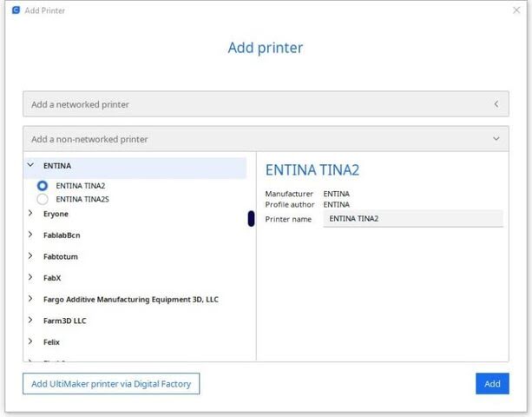Close the Add Printer dialog window
532x417 pixels.
tap(516, 10)
